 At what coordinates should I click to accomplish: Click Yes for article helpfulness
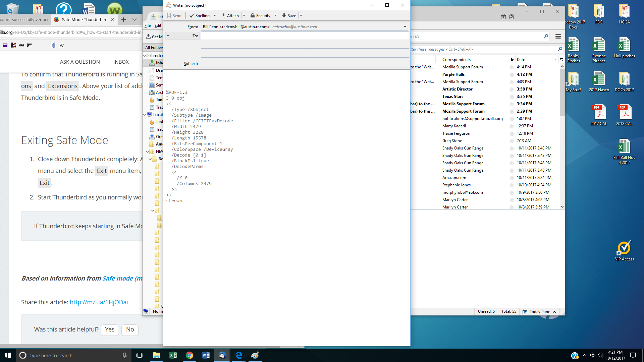[x=110, y=329]
